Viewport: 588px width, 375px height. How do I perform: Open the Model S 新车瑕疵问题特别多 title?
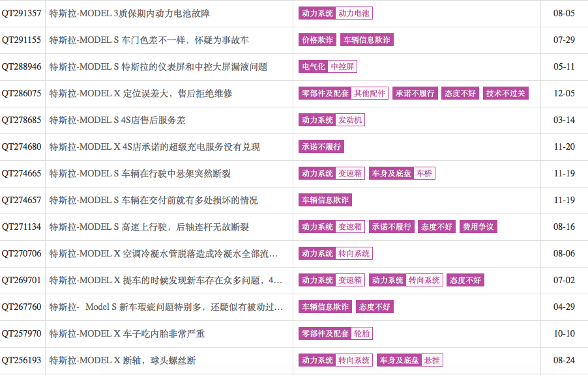(166, 307)
